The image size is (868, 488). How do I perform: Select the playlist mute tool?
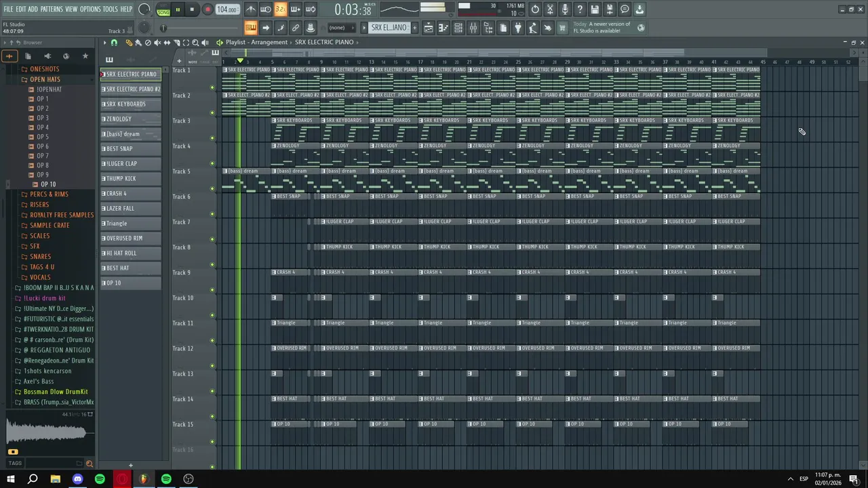point(157,43)
